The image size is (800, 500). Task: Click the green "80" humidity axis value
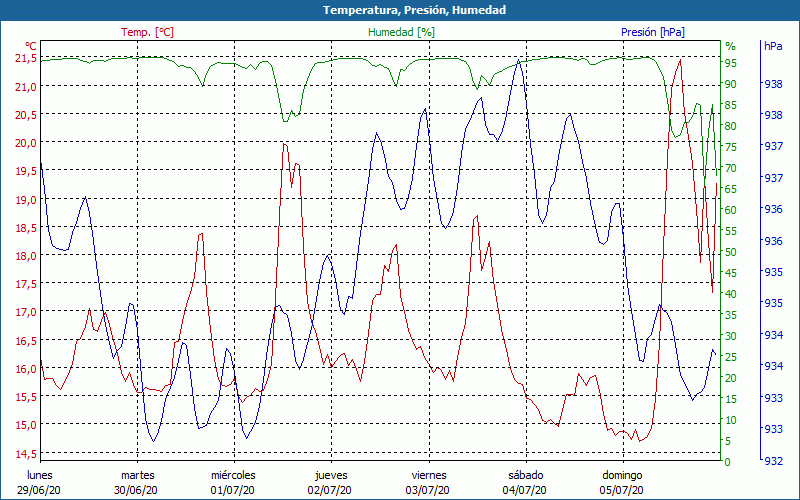730,126
